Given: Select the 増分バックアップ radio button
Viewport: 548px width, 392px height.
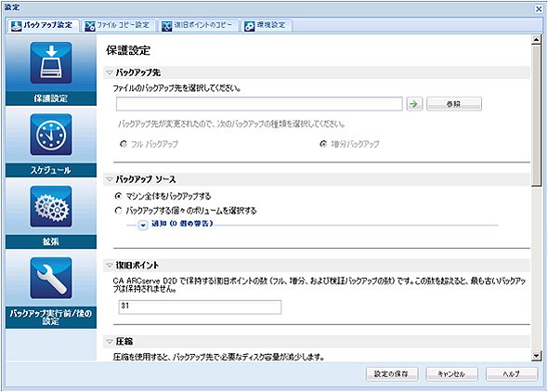Looking at the screenshot, I should point(323,144).
